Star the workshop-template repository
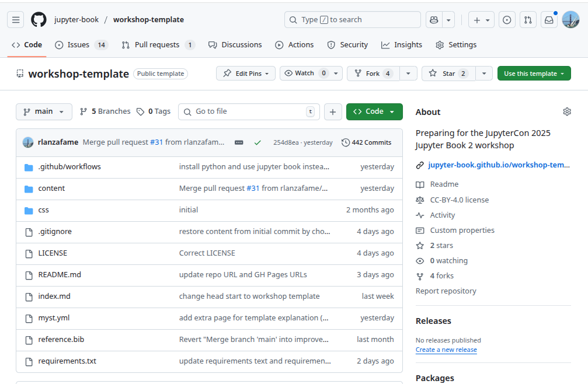The image size is (588, 384). [448, 74]
